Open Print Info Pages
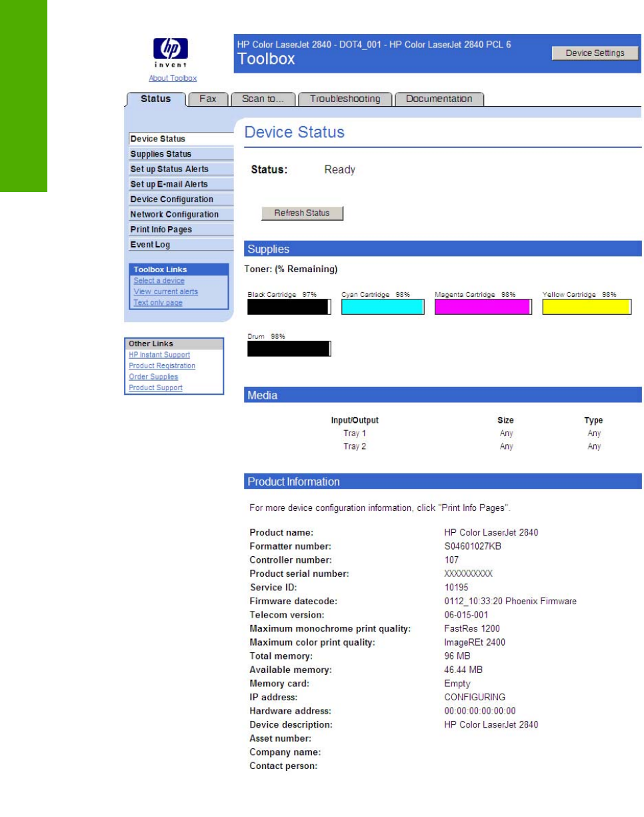Viewport: 644px width, 817px height. pyautogui.click(x=181, y=229)
